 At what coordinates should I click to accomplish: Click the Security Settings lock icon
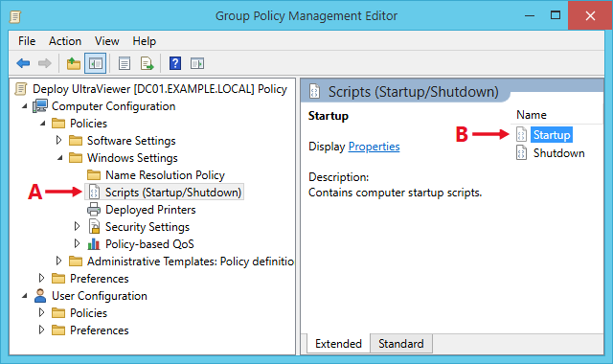click(94, 227)
